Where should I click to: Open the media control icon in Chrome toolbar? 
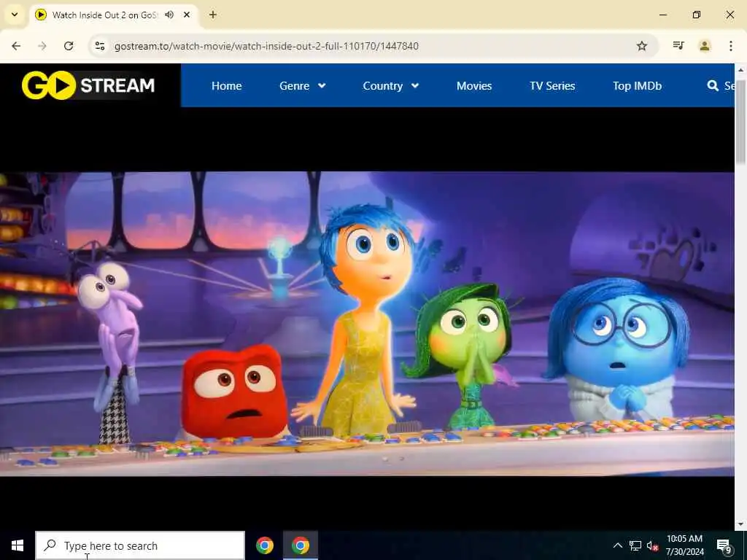pyautogui.click(x=678, y=46)
